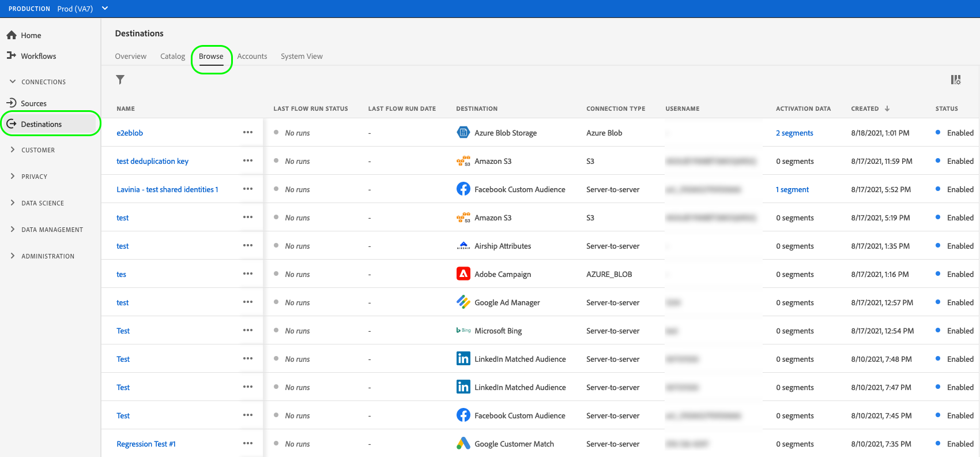Click AZURE_BLOB connection type cell
The width and height of the screenshot is (980, 457).
[x=609, y=274]
